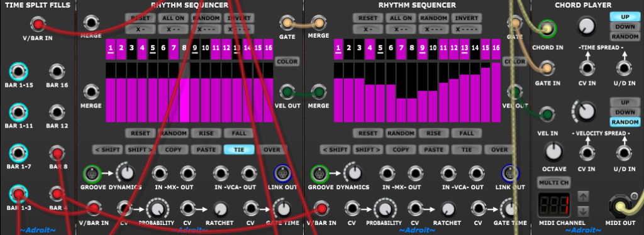Screen dimensions: 644x235
Task: Click the blue LINK OUT socket on right sequencer
Action: 509,174
